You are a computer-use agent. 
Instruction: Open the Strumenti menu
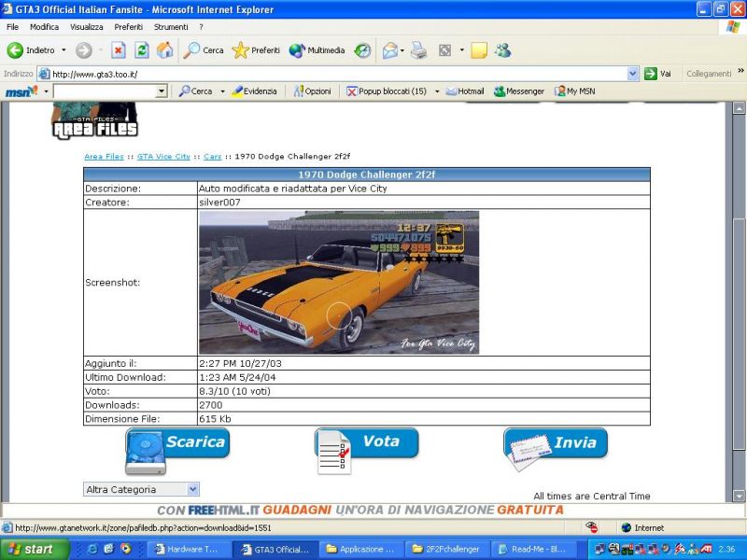171,27
